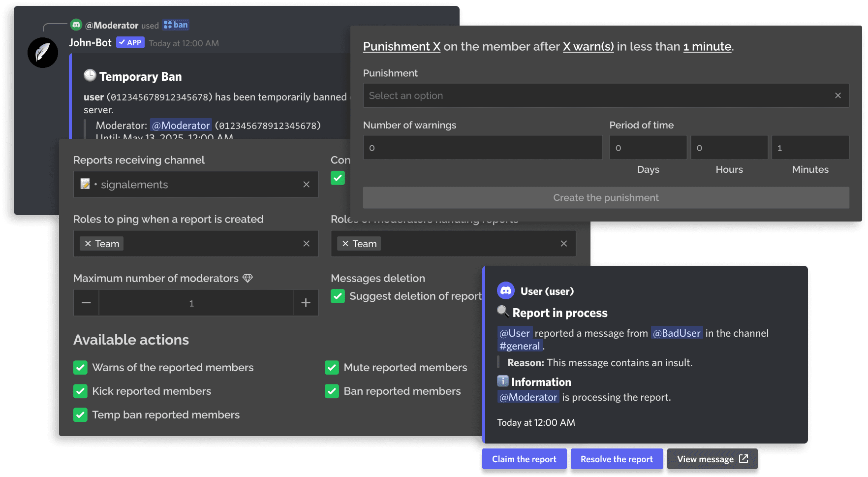Remove Team tag from moderator roles
This screenshot has height=477, width=868.
345,244
